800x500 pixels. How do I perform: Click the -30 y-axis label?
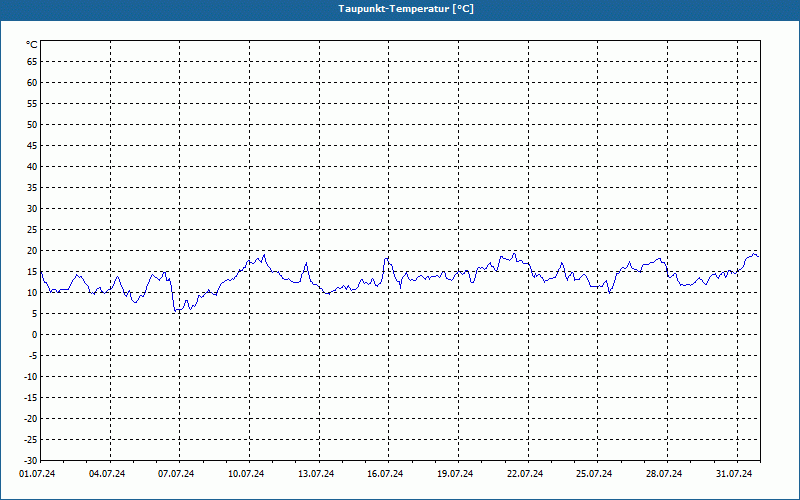[x=31, y=460]
